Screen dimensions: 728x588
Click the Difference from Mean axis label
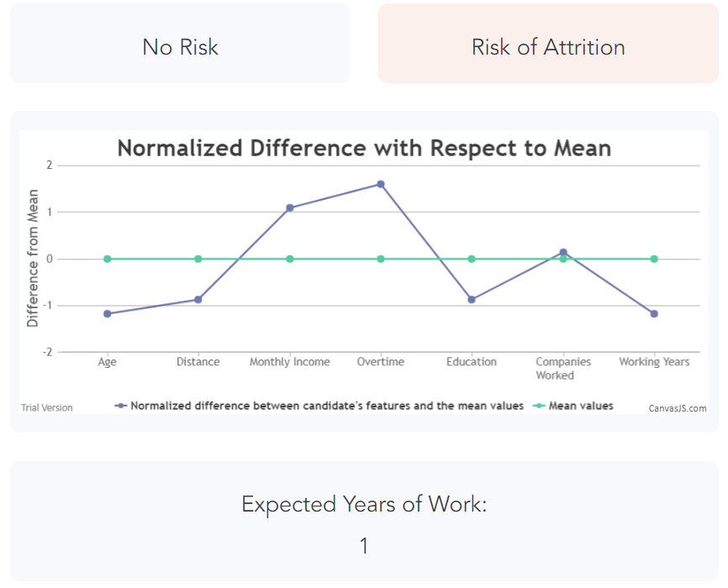tap(33, 259)
